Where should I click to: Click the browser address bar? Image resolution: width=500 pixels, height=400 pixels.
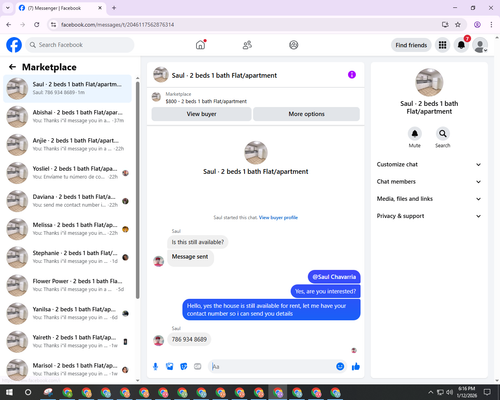click(247, 25)
